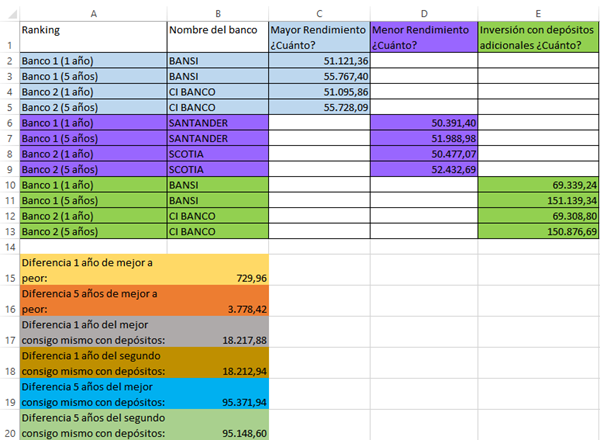Select the cell containing 51.121,36
600x440 pixels.
tap(318, 61)
